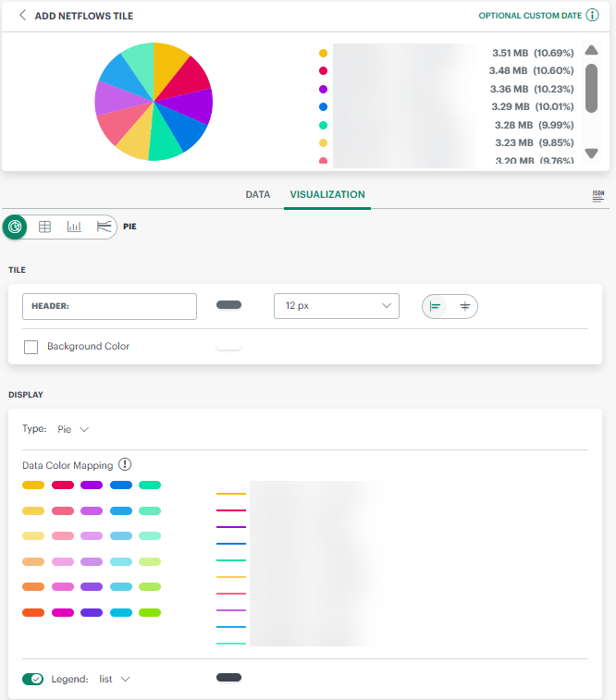The width and height of the screenshot is (616, 700).
Task: Expand the display Type Pie dropdown
Action: pyautogui.click(x=73, y=429)
